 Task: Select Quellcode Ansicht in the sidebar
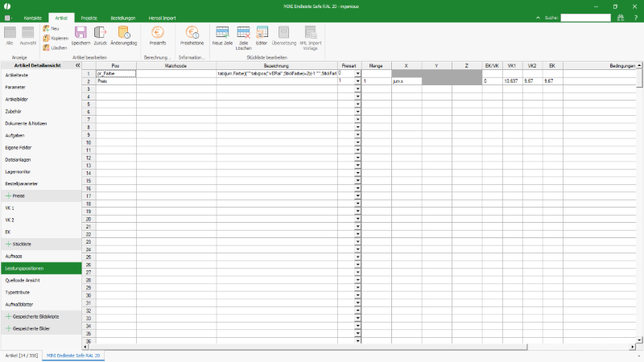21,280
